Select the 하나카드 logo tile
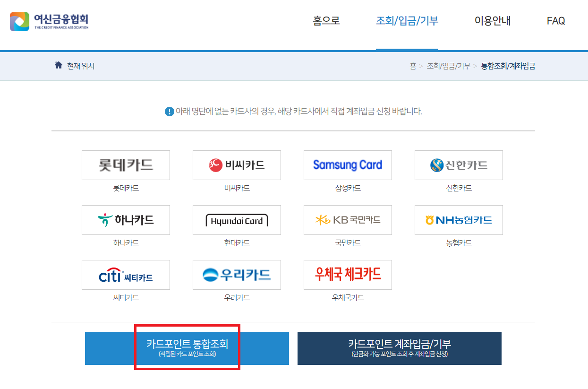 (x=126, y=220)
